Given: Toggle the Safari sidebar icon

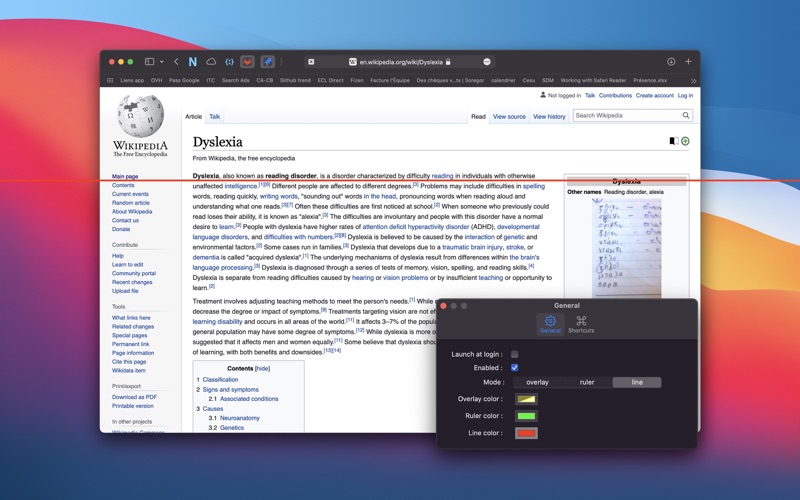Looking at the screenshot, I should click(x=149, y=62).
